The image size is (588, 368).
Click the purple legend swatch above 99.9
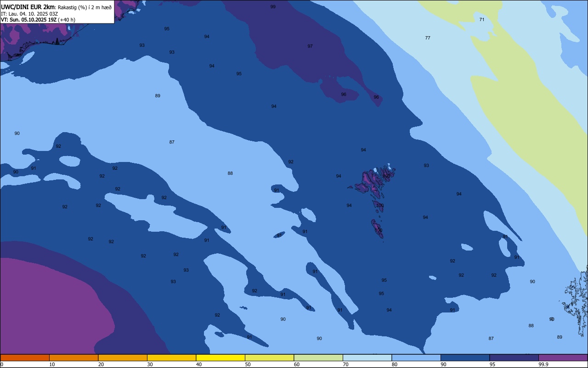563,357
